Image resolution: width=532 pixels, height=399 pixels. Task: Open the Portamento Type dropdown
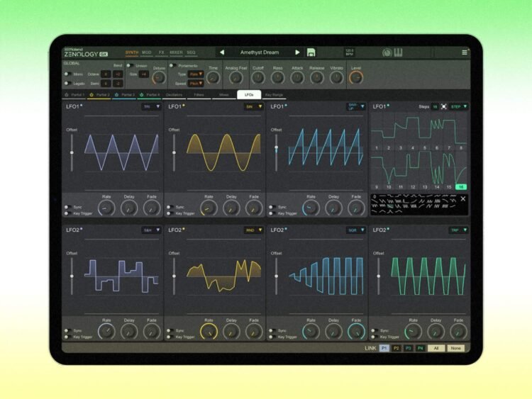point(196,74)
